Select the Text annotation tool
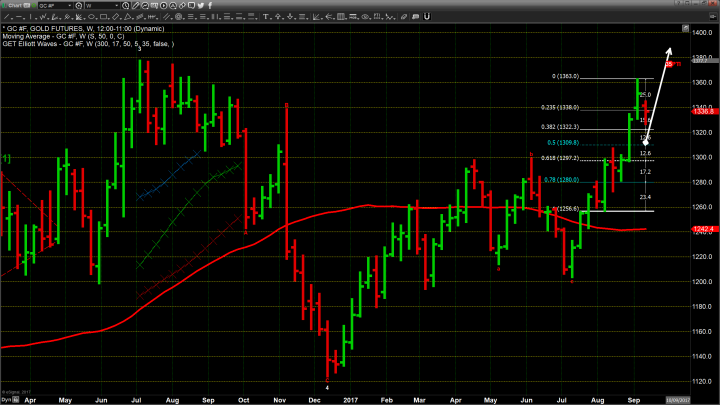 pyautogui.click(x=265, y=17)
